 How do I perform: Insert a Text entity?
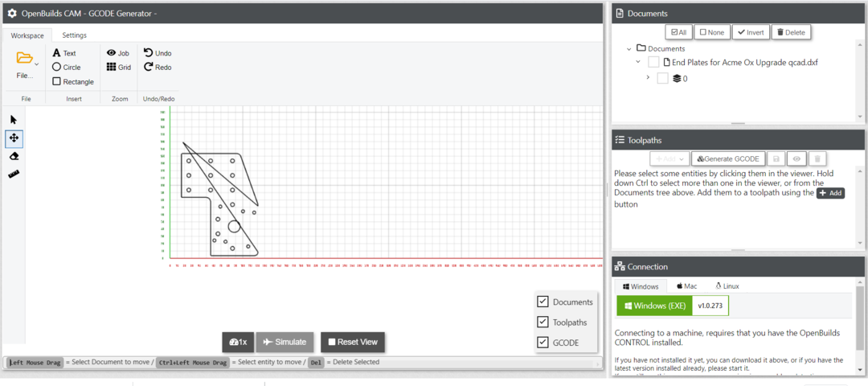tap(63, 53)
